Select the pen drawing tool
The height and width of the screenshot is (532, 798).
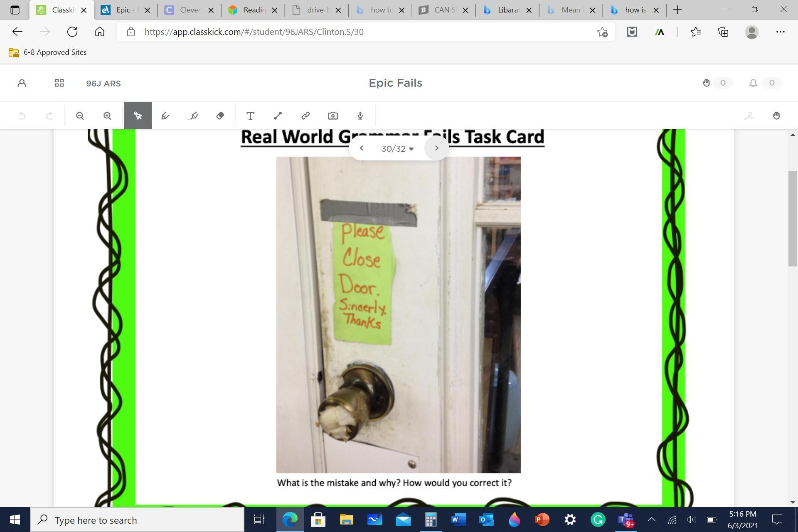tap(165, 116)
